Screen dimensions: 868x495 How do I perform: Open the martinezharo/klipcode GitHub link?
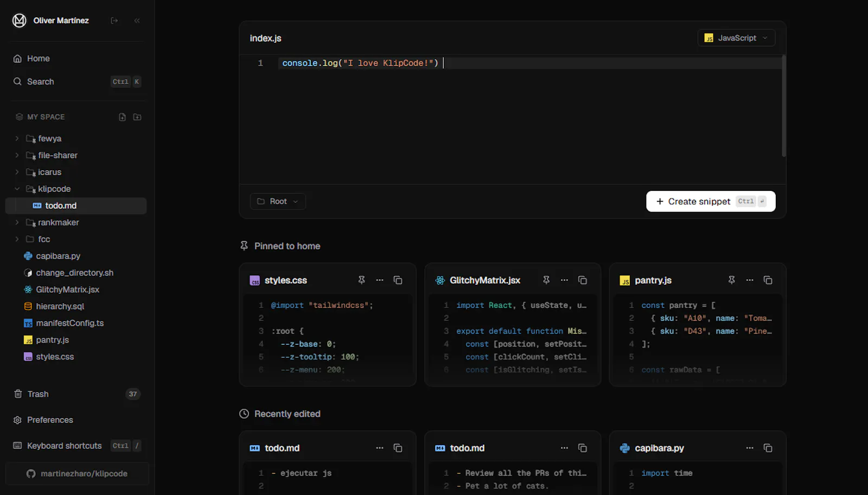77,473
